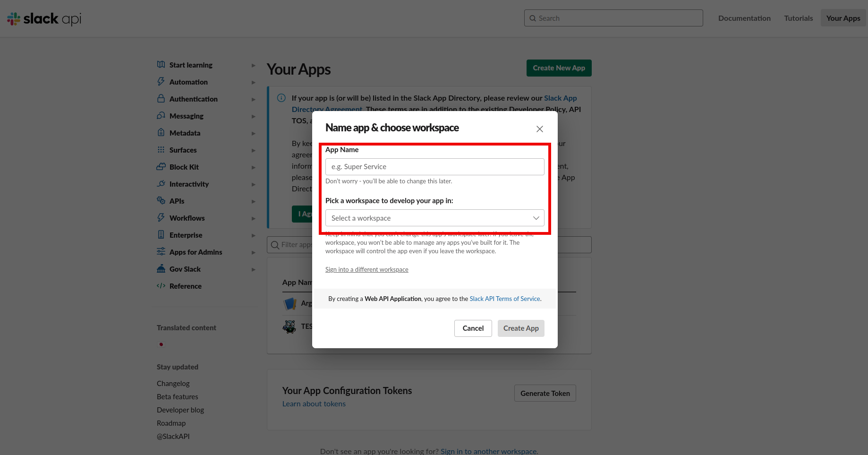Screen dimensions: 868x455
Task: Expand Messaging section arrow
Action: [x=254, y=116]
